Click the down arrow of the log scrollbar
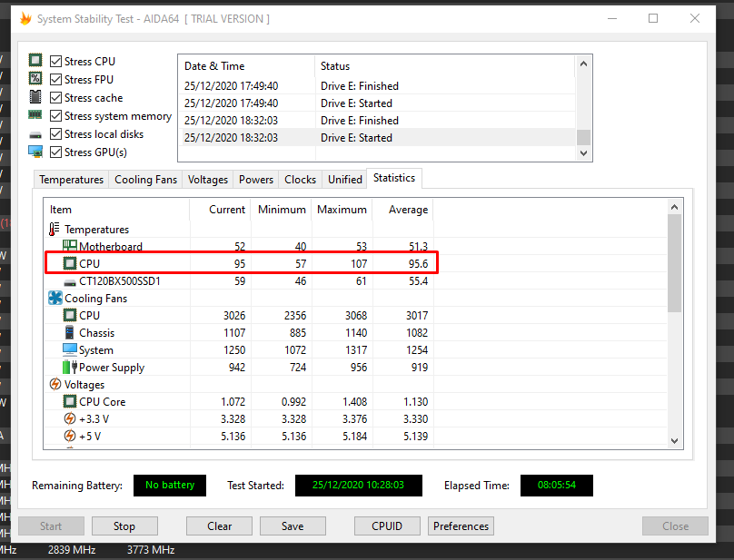The image size is (734, 560). (x=583, y=152)
